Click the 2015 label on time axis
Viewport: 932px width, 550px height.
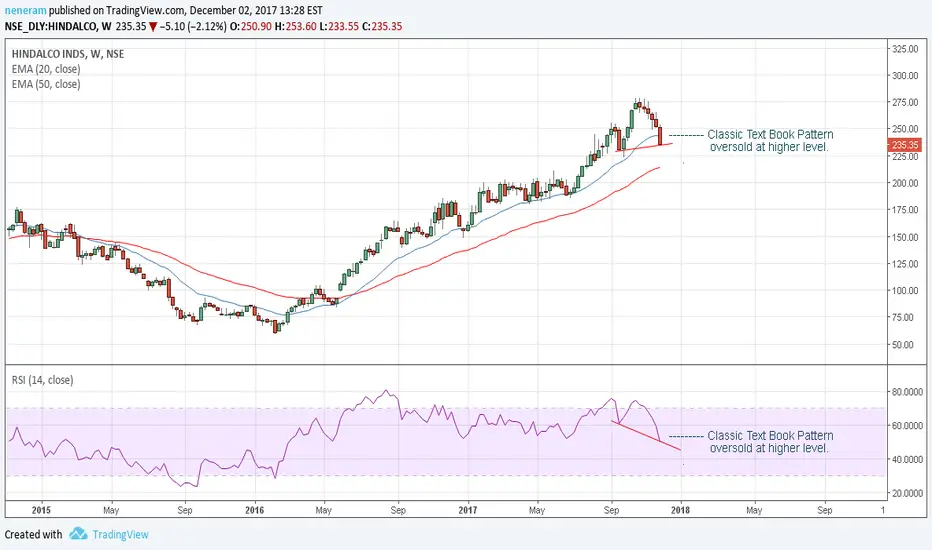click(41, 510)
